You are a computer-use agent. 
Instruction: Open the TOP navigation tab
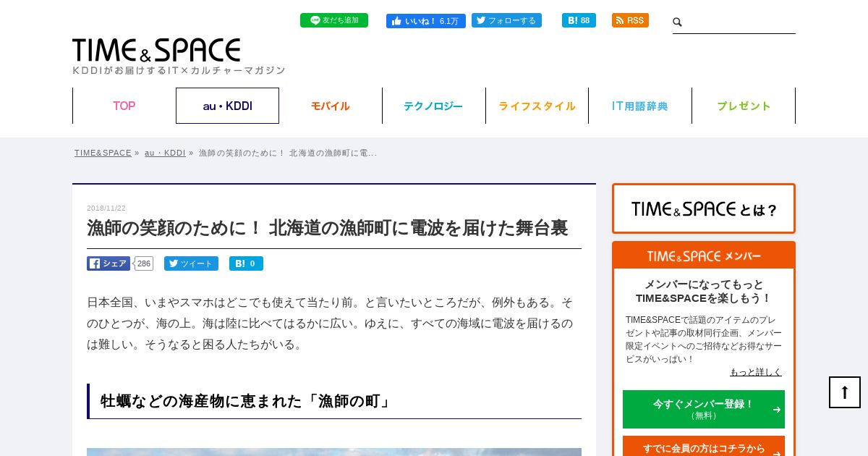124,106
